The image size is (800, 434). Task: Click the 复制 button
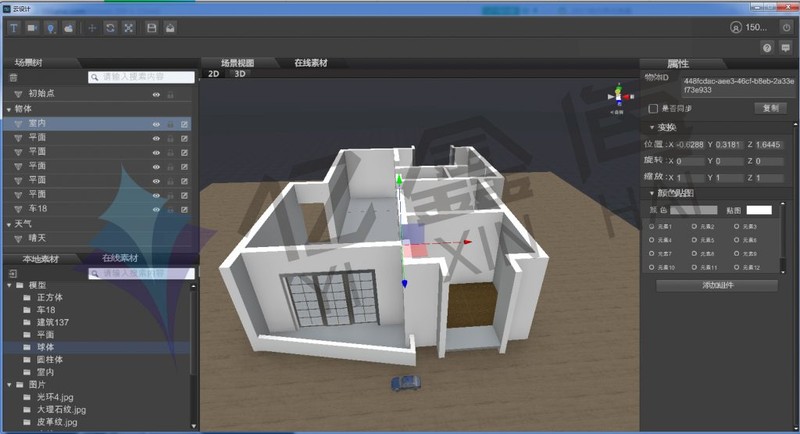(x=770, y=108)
